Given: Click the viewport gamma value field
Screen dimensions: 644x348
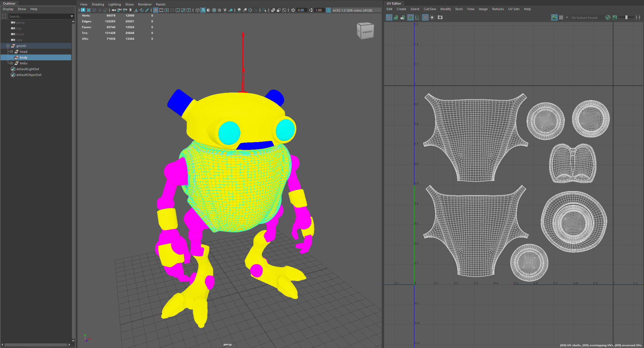Looking at the screenshot, I should tap(319, 10).
